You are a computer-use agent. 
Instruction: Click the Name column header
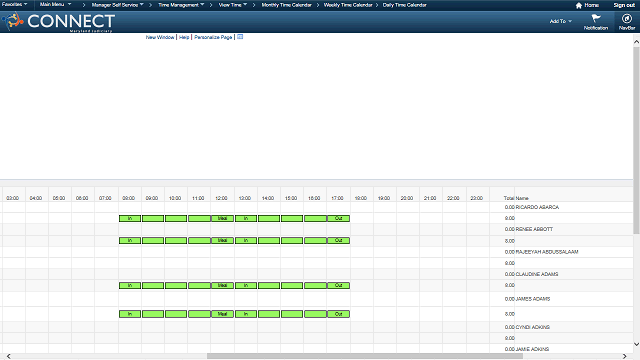tap(522, 198)
